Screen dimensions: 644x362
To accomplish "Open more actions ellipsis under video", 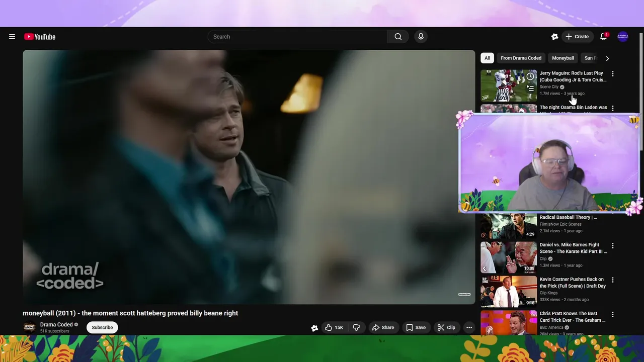I will tap(469, 328).
